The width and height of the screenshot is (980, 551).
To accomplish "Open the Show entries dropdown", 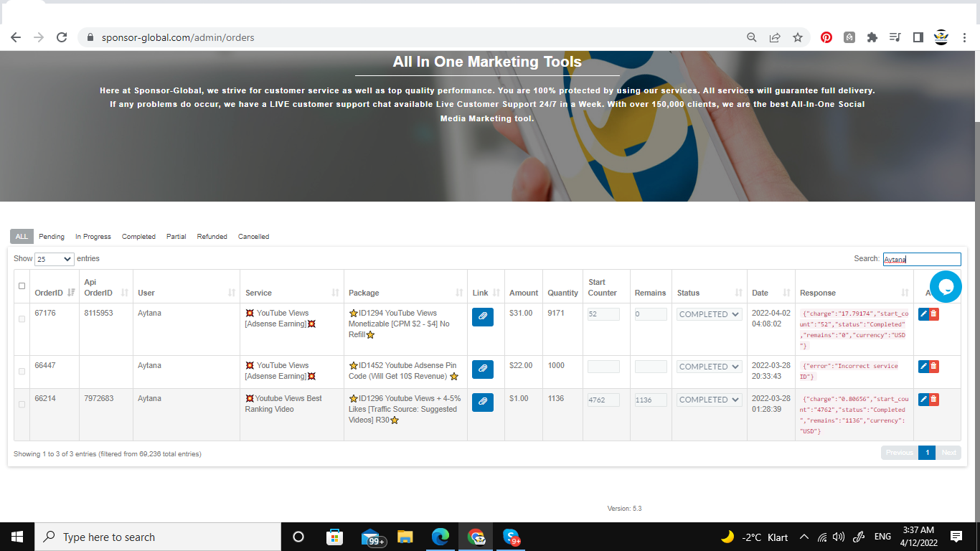I will (x=54, y=259).
